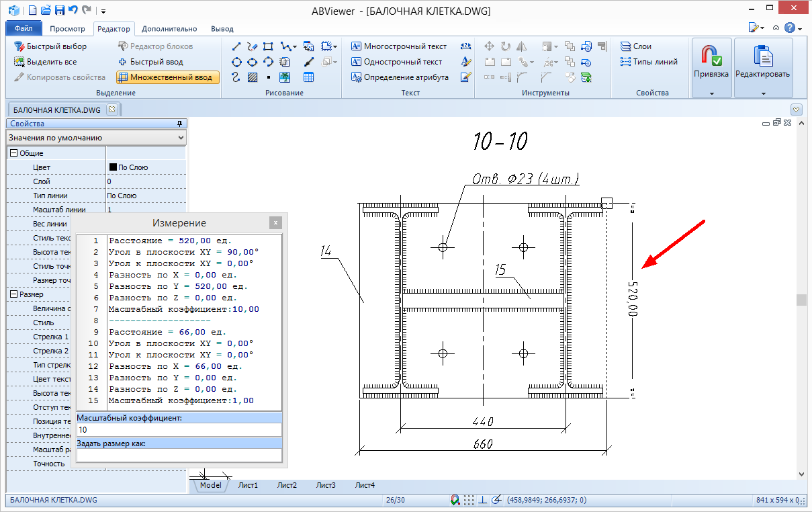Toggle ortho mode in status bar

coord(482,500)
